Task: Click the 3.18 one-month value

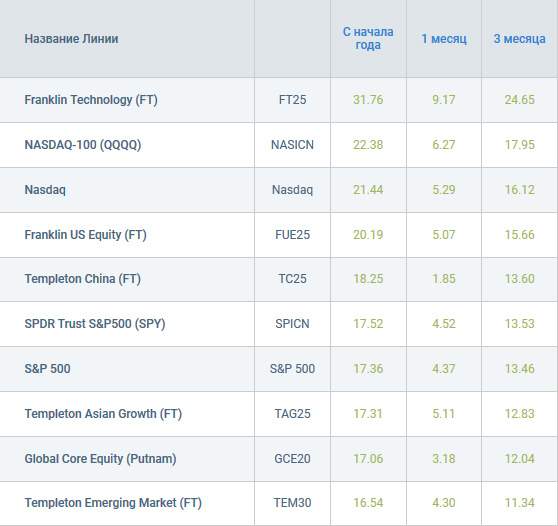Action: click(x=444, y=459)
